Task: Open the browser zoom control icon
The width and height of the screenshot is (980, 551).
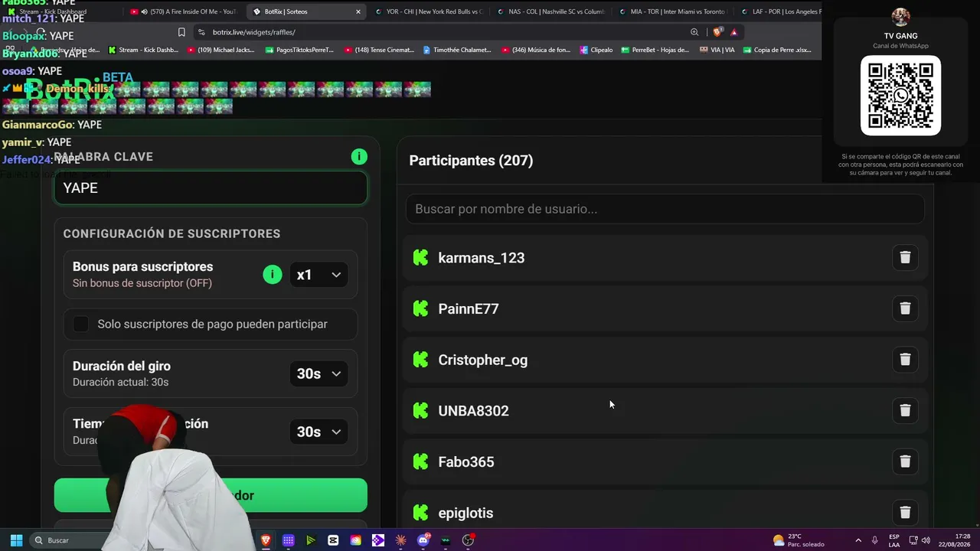Action: coord(694,32)
